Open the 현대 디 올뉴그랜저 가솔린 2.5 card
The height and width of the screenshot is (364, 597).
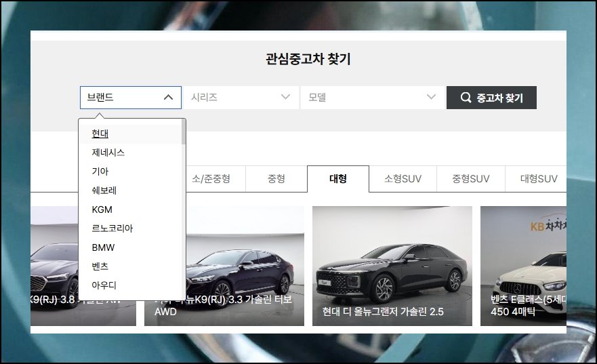point(392,266)
